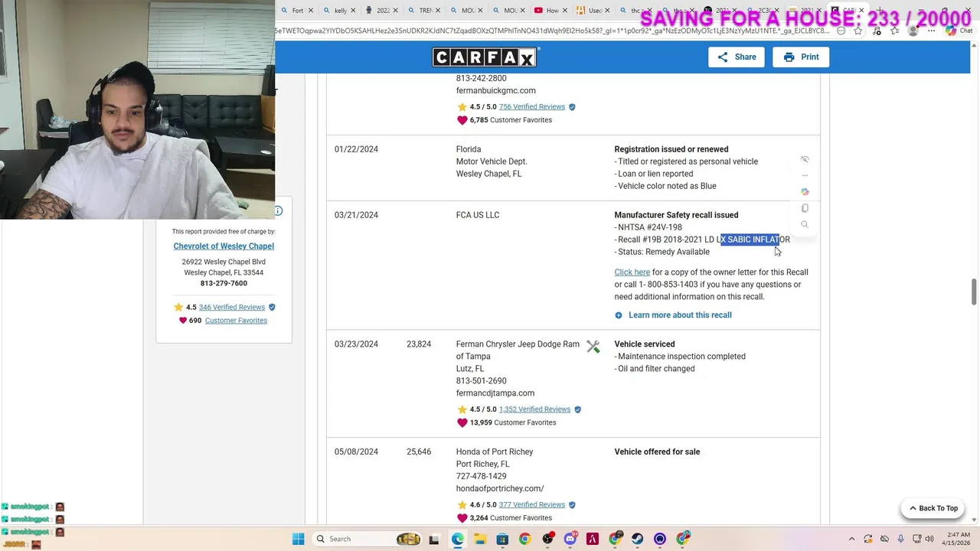This screenshot has height=551, width=980.
Task: Ask Copilot about the selected text
Action: [x=805, y=191]
